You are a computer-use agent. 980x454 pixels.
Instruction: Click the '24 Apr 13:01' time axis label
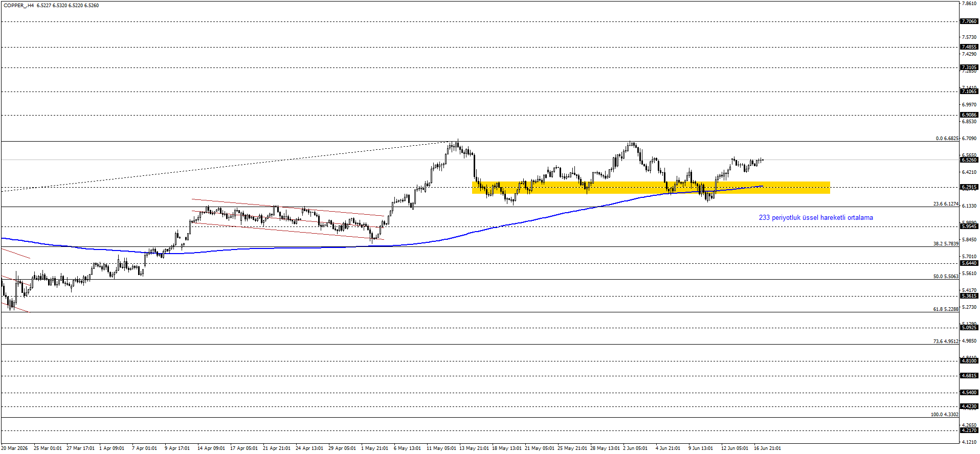(x=309, y=448)
